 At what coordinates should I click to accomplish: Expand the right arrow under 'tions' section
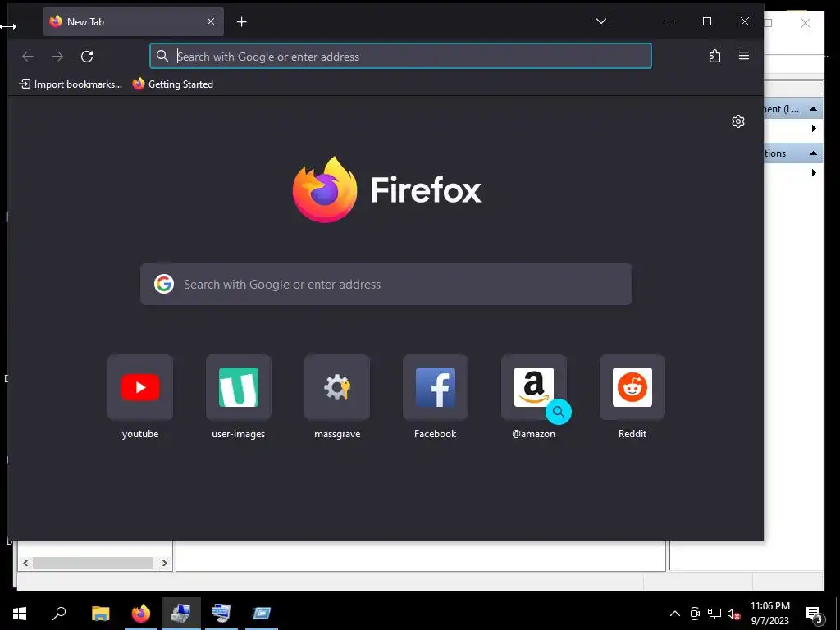point(814,172)
